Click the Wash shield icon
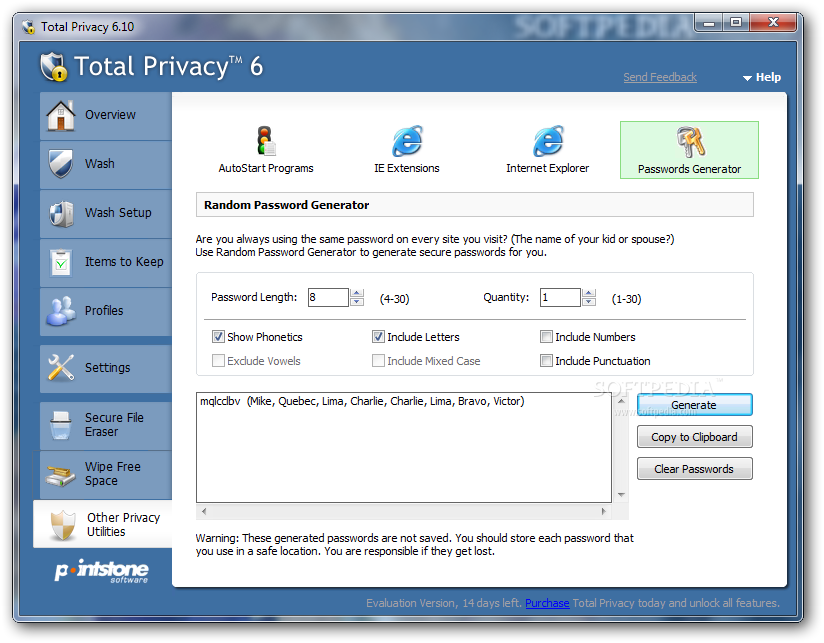The height and width of the screenshot is (643, 824). pos(61,164)
